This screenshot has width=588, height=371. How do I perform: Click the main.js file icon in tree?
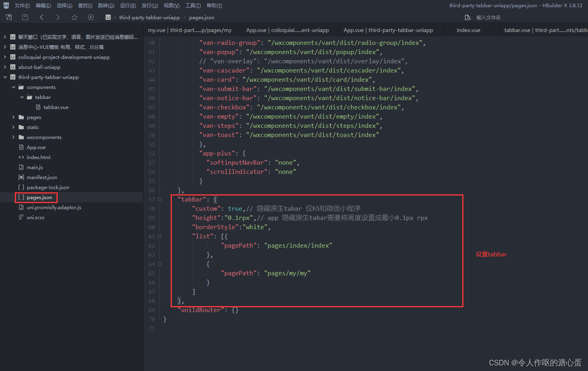(x=21, y=167)
